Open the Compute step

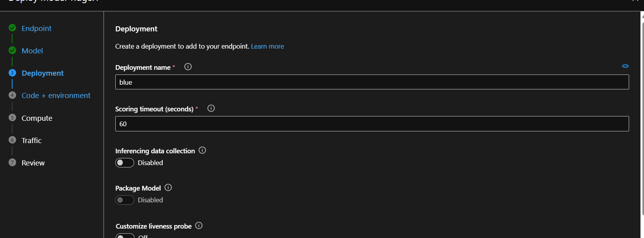tap(37, 118)
